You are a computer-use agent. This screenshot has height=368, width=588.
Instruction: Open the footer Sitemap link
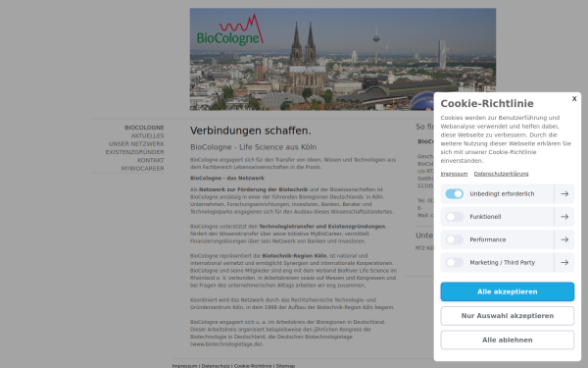click(x=285, y=366)
